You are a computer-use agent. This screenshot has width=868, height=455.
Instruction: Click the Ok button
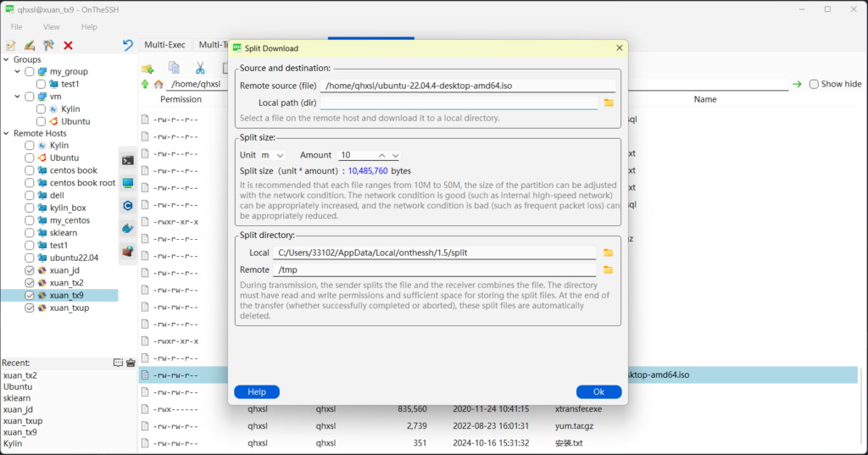(598, 392)
